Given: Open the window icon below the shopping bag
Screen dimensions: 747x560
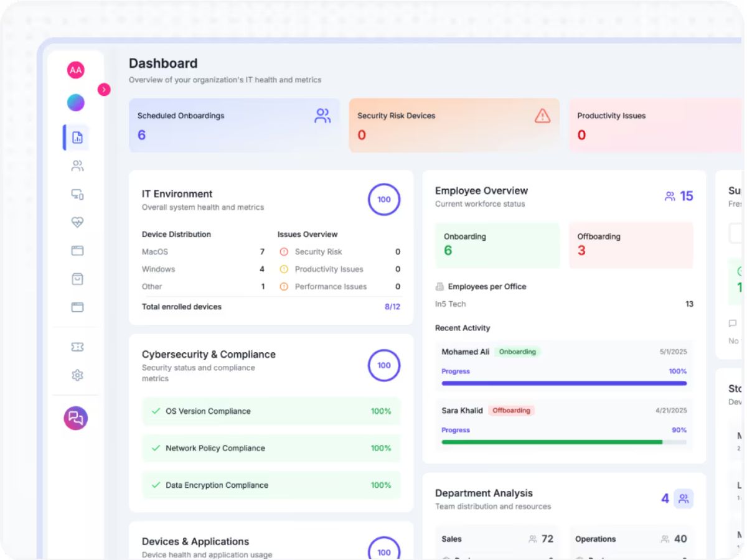Looking at the screenshot, I should [x=77, y=307].
